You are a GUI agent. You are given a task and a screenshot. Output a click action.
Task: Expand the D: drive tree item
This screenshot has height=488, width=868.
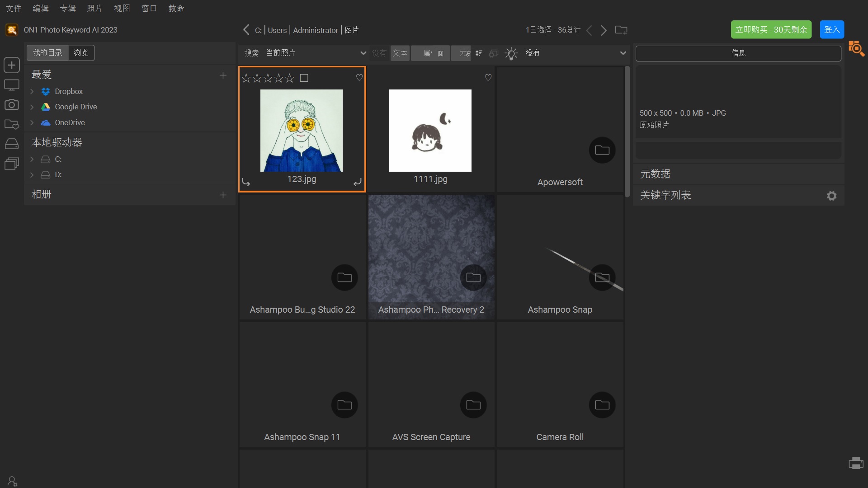point(32,175)
